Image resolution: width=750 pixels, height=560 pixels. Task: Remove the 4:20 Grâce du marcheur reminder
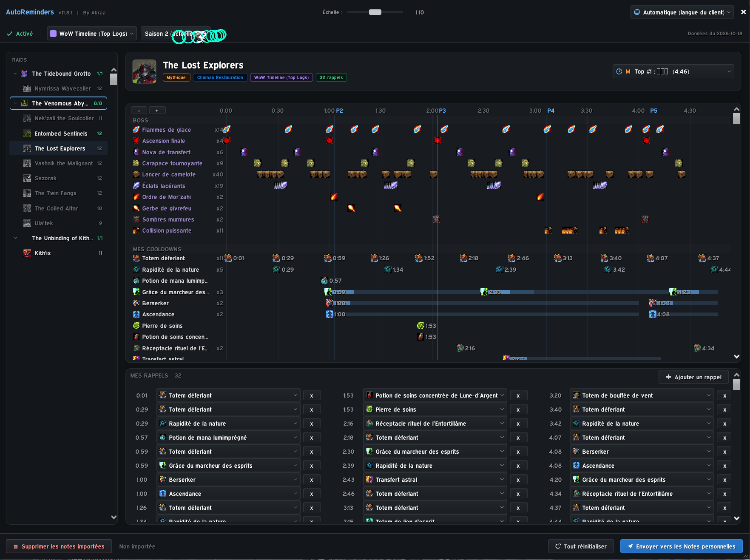pyautogui.click(x=725, y=480)
